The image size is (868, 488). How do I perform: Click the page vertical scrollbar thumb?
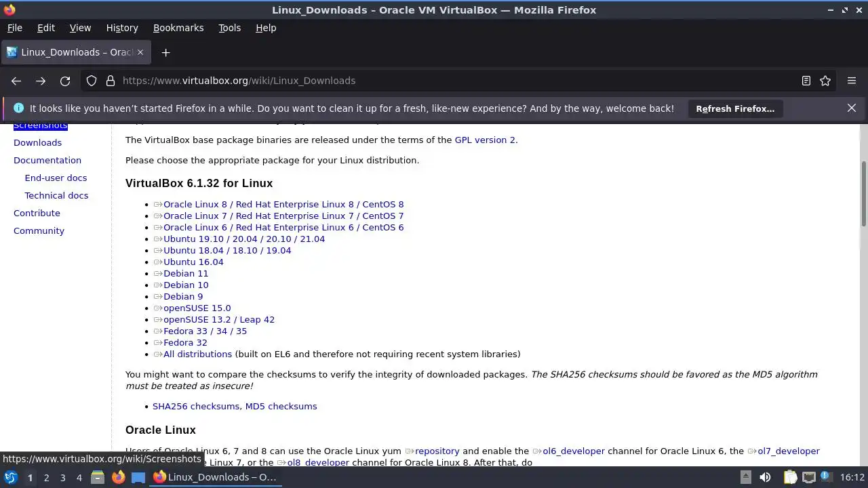(863, 194)
